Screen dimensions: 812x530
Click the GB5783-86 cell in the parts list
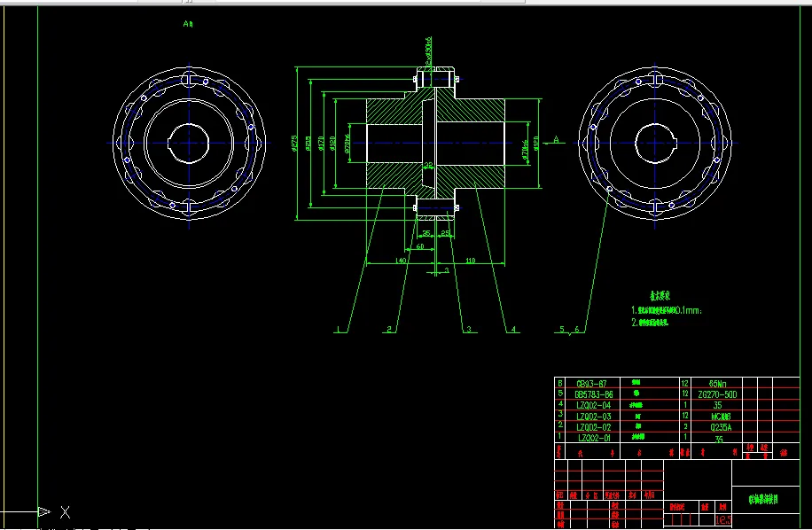pos(593,394)
